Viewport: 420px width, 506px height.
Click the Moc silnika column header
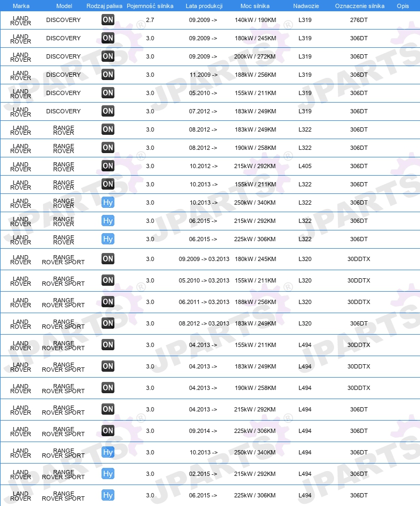pos(255,6)
